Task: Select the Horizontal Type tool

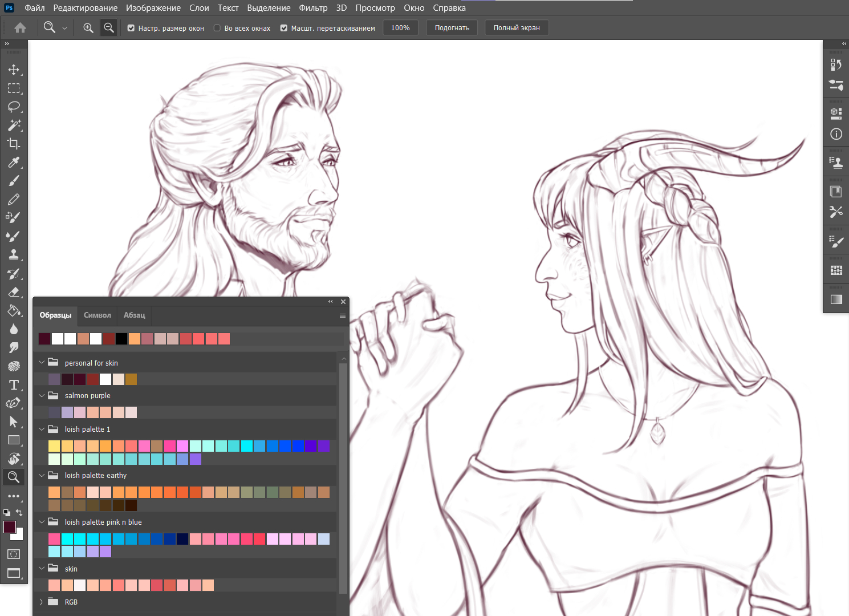Action: click(x=14, y=385)
